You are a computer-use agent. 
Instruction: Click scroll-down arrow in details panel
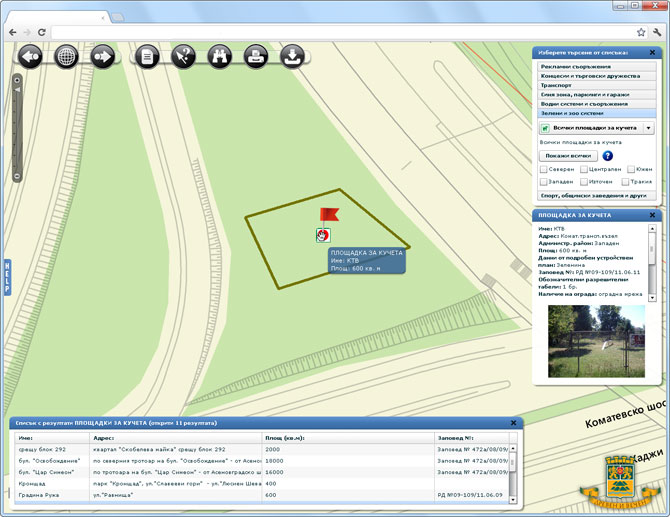pos(652,297)
